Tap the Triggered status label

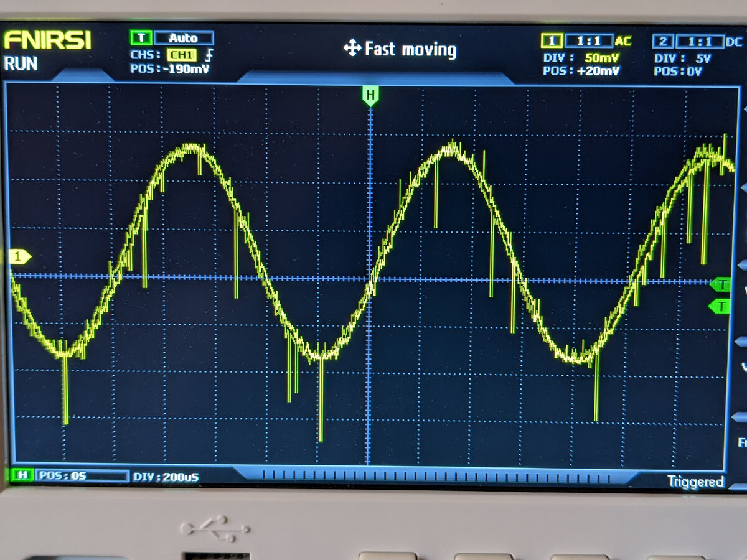[x=695, y=482]
